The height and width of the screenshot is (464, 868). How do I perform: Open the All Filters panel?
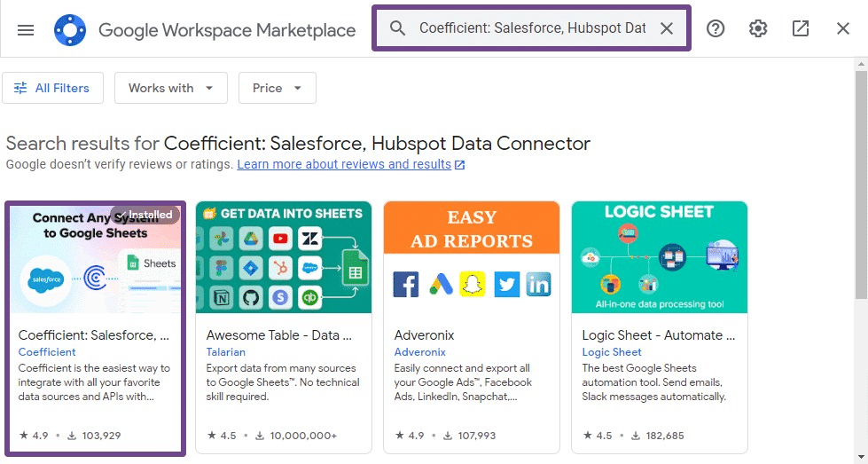(x=52, y=88)
